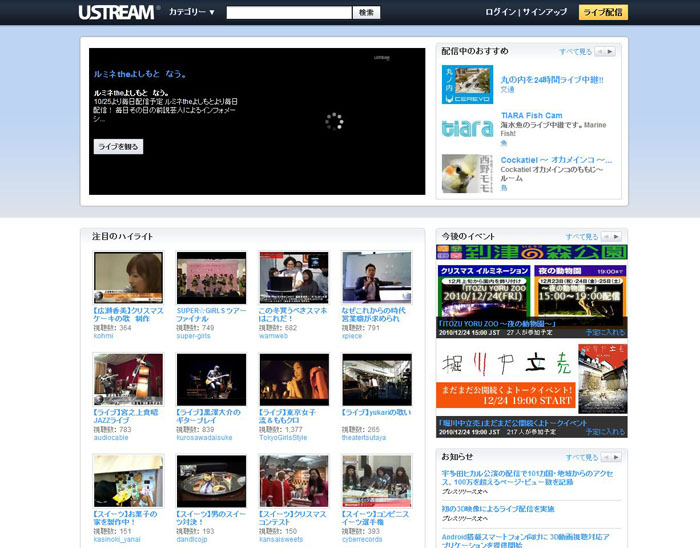Open コンビニスイーツ選手権 title link
The width and height of the screenshot is (700, 548).
tap(375, 518)
